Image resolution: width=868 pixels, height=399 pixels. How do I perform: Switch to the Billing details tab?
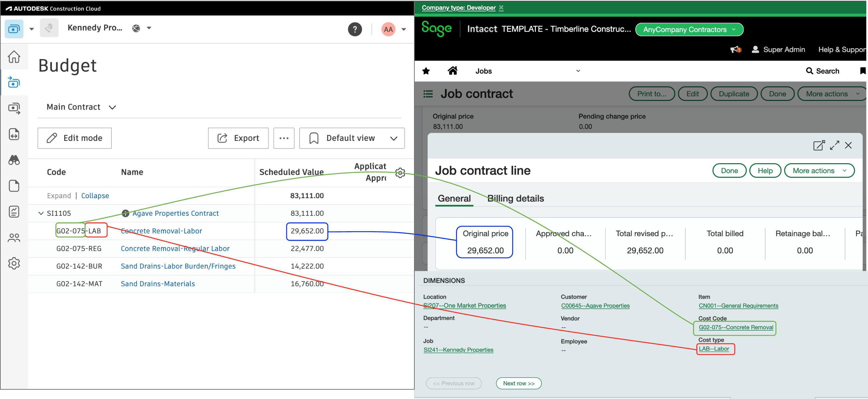click(x=516, y=198)
